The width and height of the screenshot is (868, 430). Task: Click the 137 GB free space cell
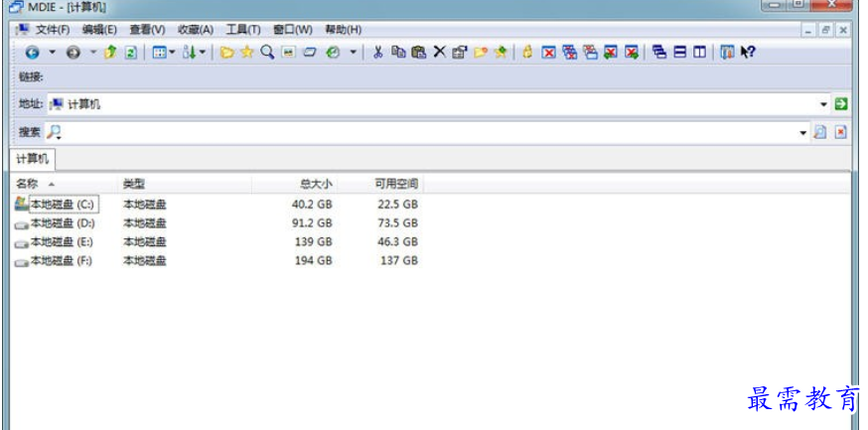pos(399,260)
